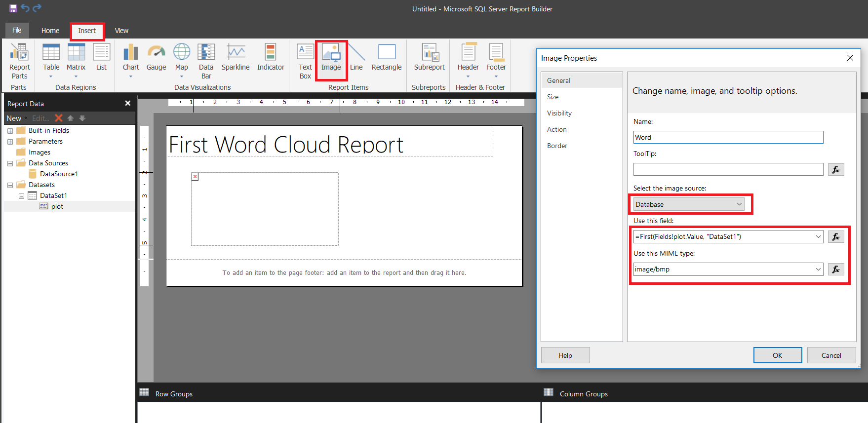Viewport: 868px width, 423px height.
Task: Open the MIME type dropdown list
Action: click(x=818, y=269)
